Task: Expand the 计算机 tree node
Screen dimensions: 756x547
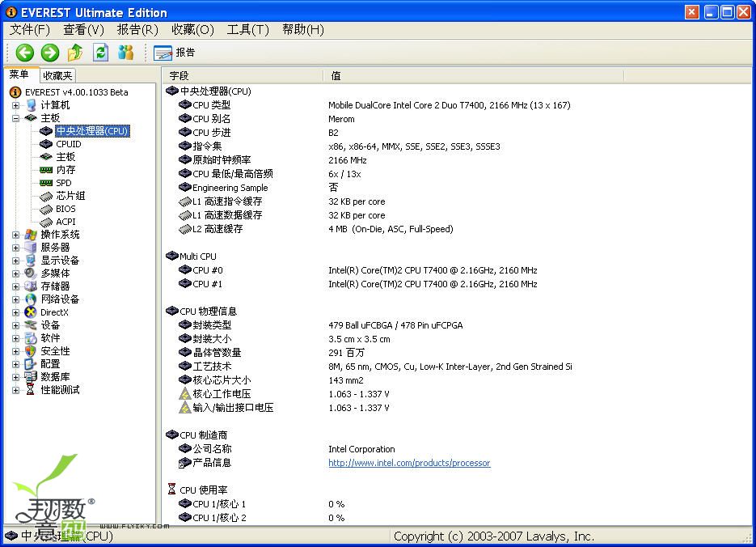Action: [x=16, y=105]
